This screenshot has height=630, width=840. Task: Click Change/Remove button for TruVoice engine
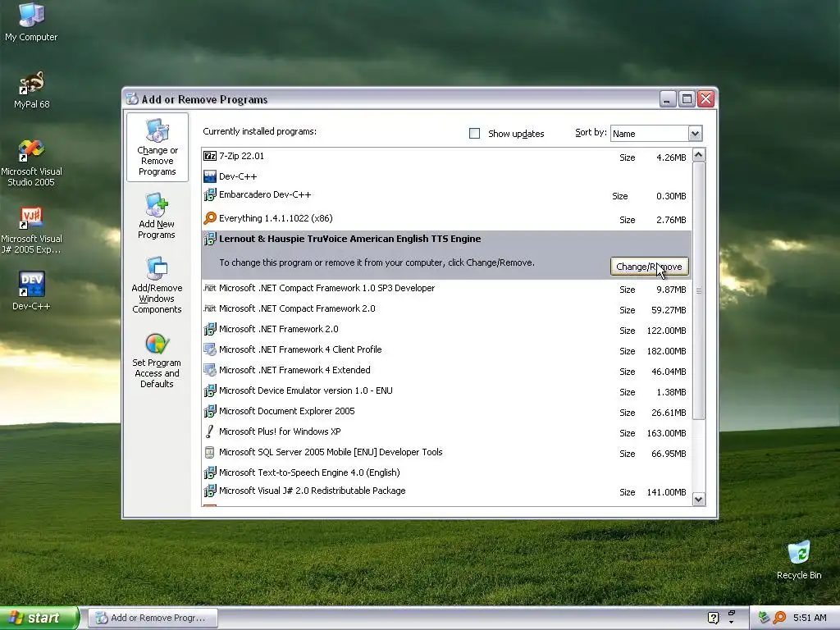pos(650,267)
